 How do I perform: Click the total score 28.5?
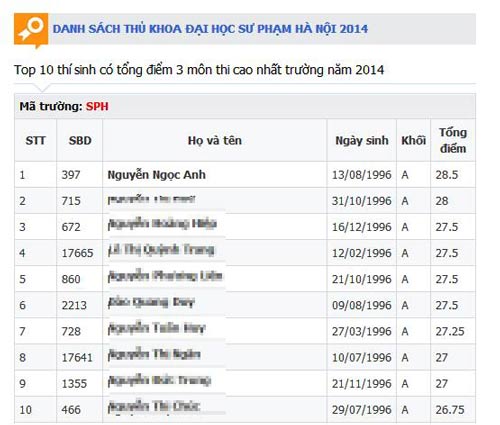(x=447, y=175)
